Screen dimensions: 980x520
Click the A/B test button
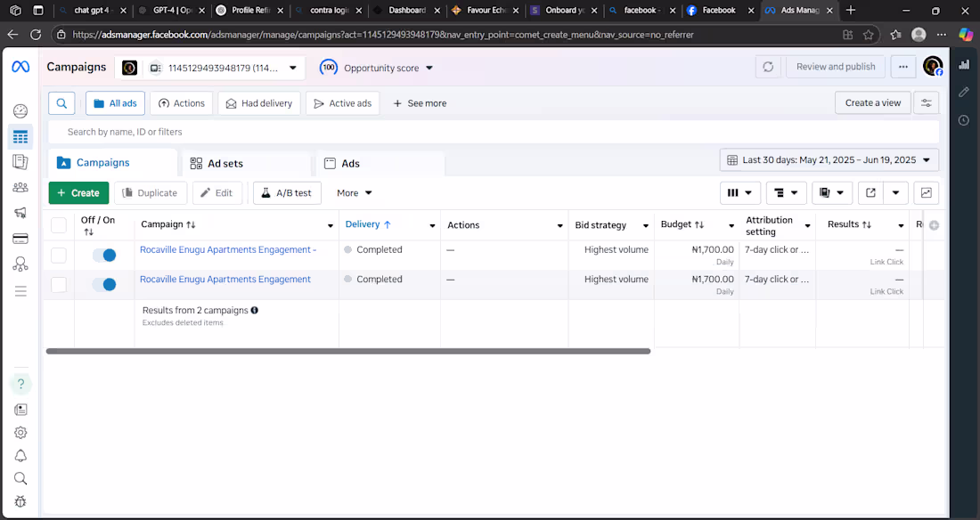(x=287, y=193)
